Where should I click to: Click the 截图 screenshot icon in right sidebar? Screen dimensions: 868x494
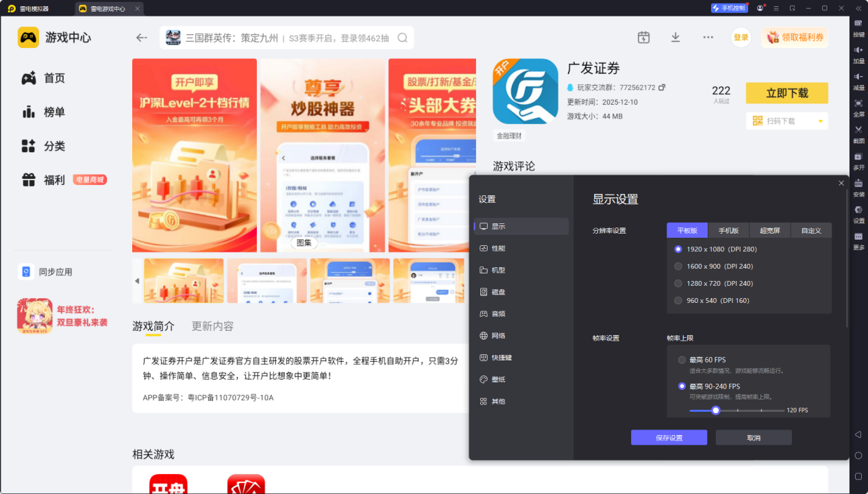(858, 133)
